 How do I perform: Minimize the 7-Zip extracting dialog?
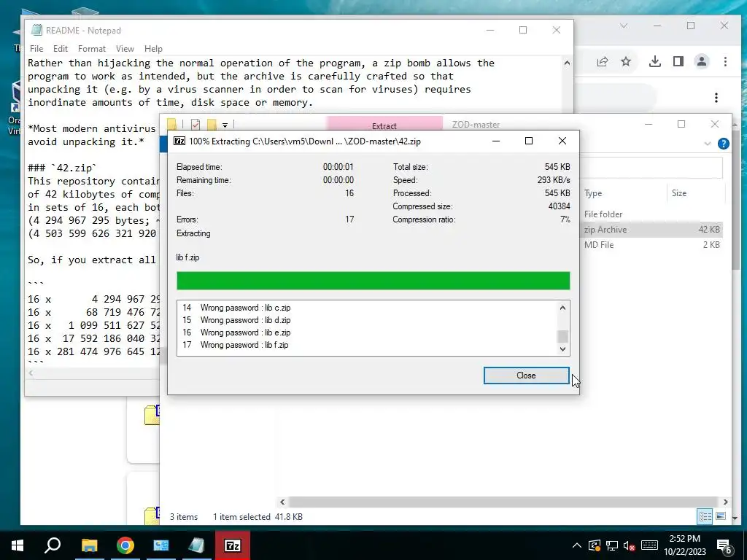[x=496, y=141]
